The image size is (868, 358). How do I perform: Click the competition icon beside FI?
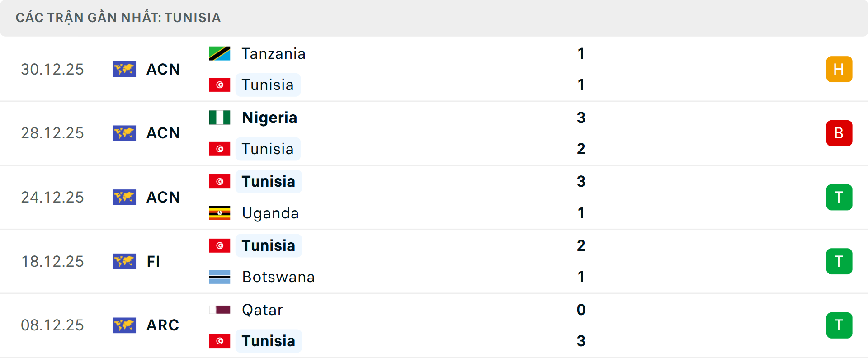pos(124,261)
